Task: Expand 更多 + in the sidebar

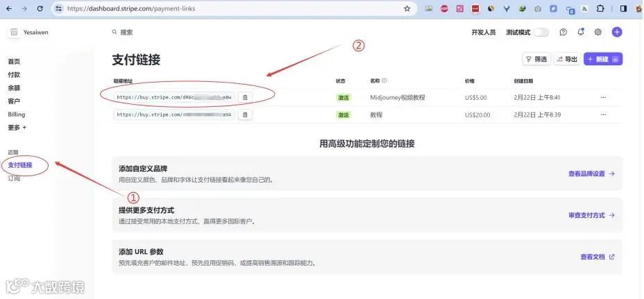Action: coord(17,128)
